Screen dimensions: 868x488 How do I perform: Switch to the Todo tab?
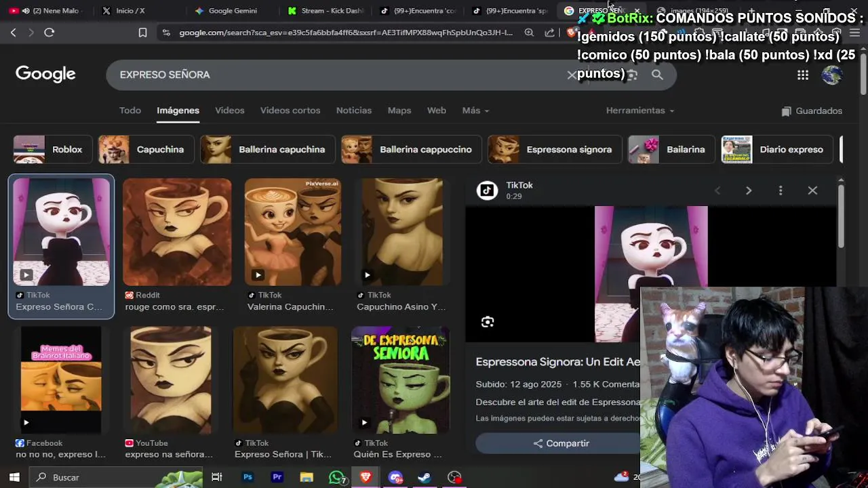tap(130, 110)
